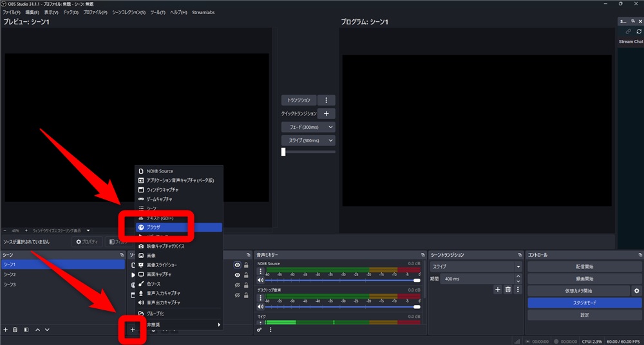Refresh the Stream Chat dock

(639, 31)
